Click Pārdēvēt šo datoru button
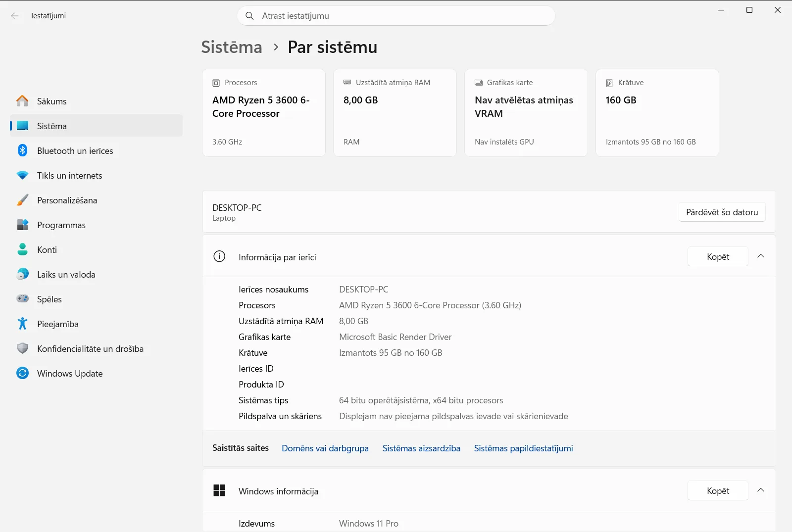The image size is (792, 532). (722, 212)
